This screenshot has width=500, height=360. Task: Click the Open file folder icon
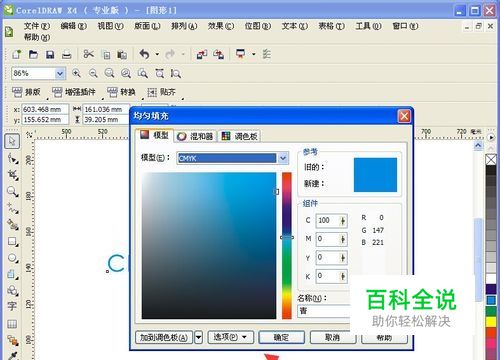33,54
